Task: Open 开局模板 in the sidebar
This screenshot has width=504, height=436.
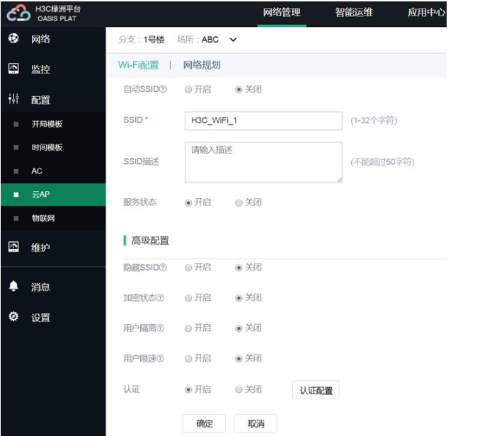Action: [x=47, y=124]
